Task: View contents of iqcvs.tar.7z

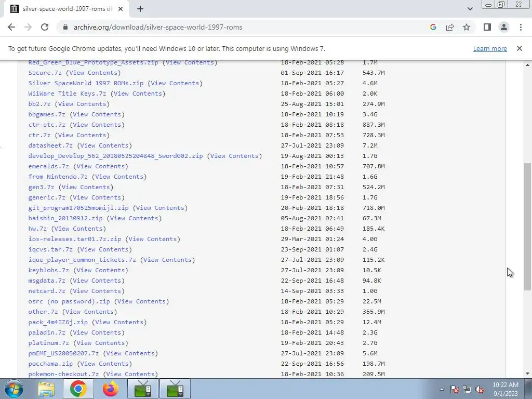Action: pos(104,249)
